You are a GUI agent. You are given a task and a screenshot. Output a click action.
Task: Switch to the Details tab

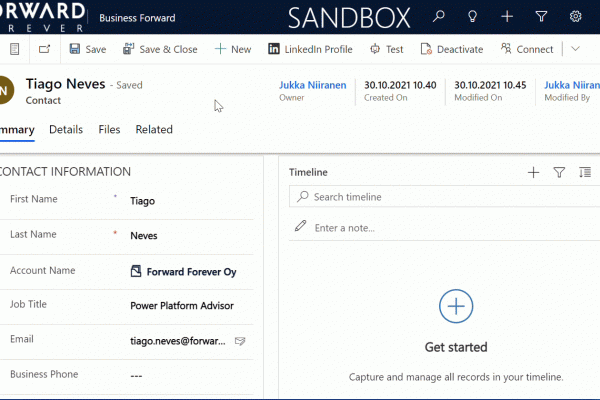point(66,130)
